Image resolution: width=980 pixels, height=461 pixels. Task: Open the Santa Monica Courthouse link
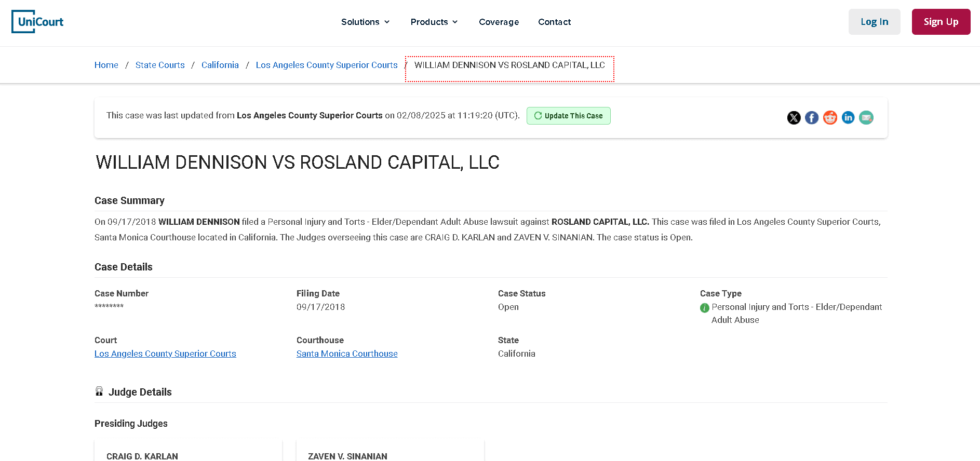click(x=347, y=354)
